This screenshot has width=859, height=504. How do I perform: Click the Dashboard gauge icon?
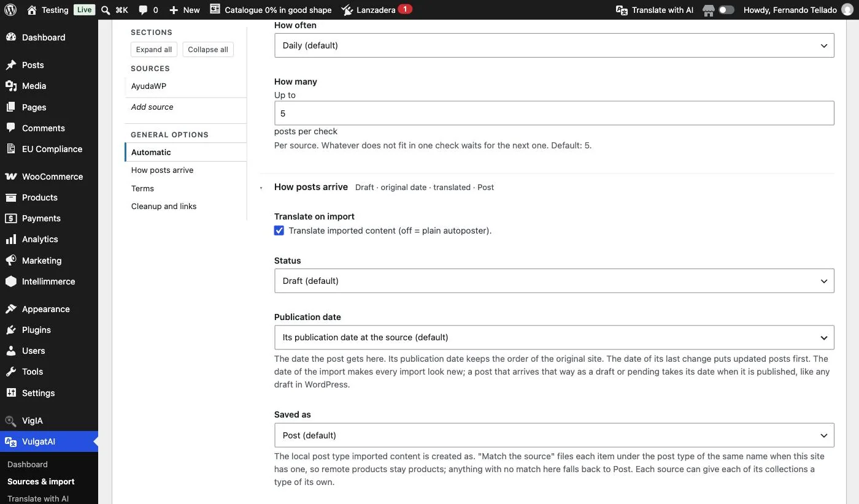pyautogui.click(x=11, y=37)
